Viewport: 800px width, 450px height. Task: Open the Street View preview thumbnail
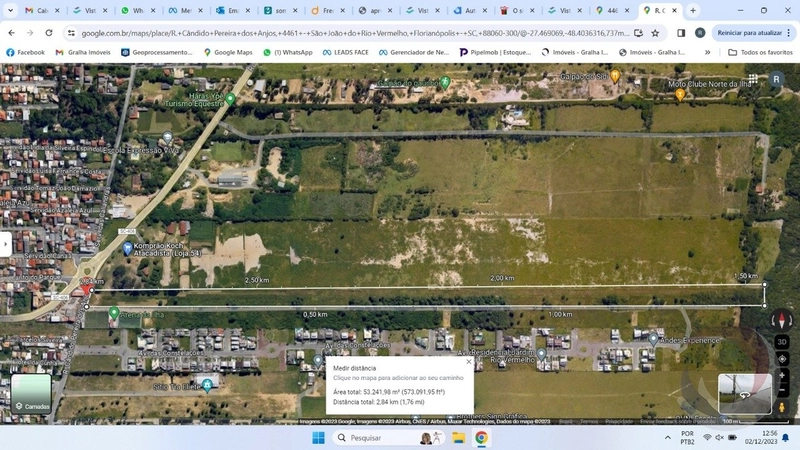(x=744, y=394)
